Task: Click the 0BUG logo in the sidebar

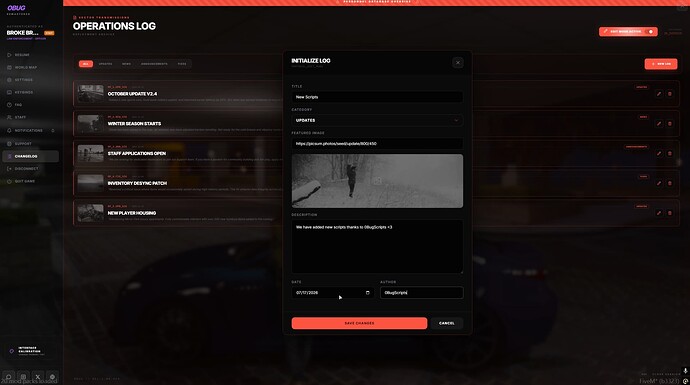Action: pos(16,8)
